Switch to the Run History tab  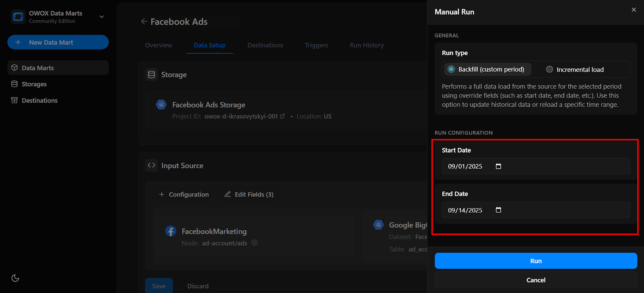coord(367,45)
